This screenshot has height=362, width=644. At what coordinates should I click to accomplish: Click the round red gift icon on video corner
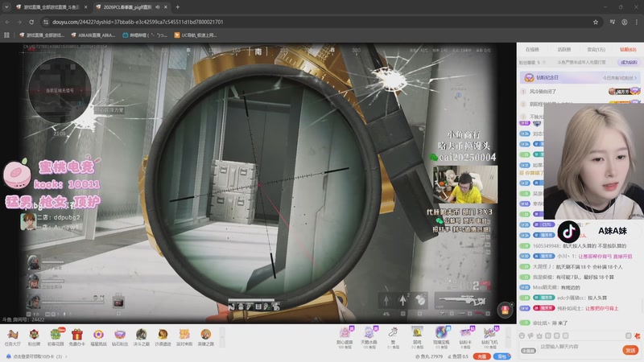[x=506, y=310]
